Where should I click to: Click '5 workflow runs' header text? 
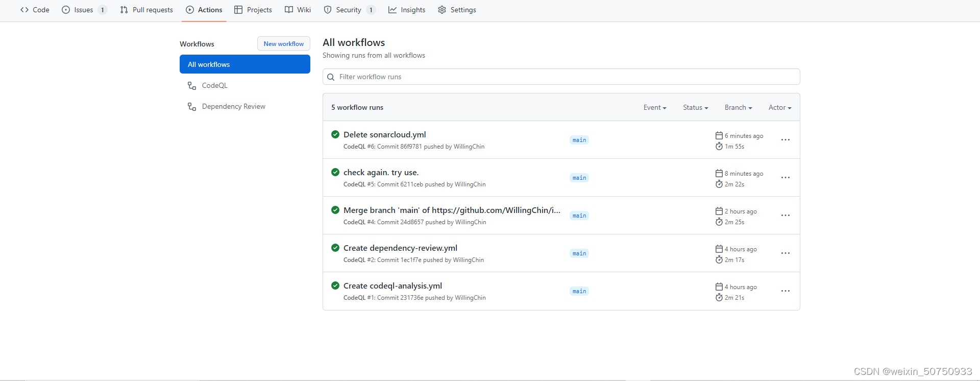click(x=357, y=107)
